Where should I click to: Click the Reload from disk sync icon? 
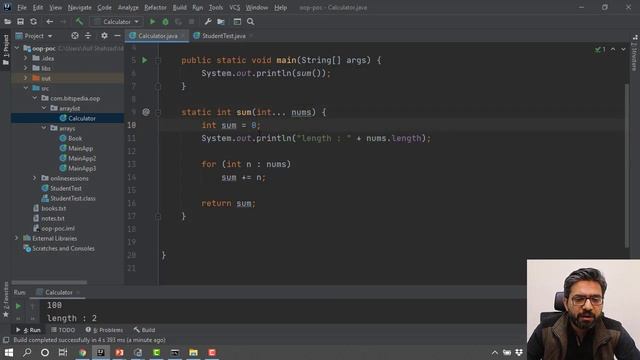pyautogui.click(x=33, y=22)
